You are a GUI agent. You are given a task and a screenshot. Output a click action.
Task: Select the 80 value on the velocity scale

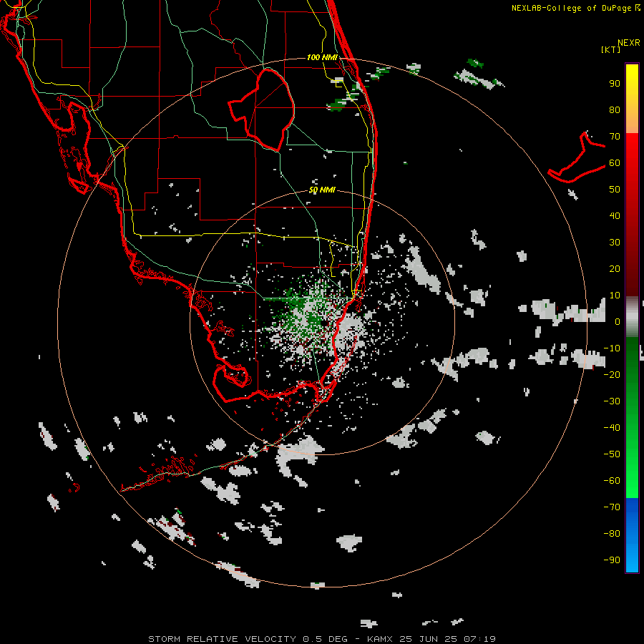click(615, 109)
